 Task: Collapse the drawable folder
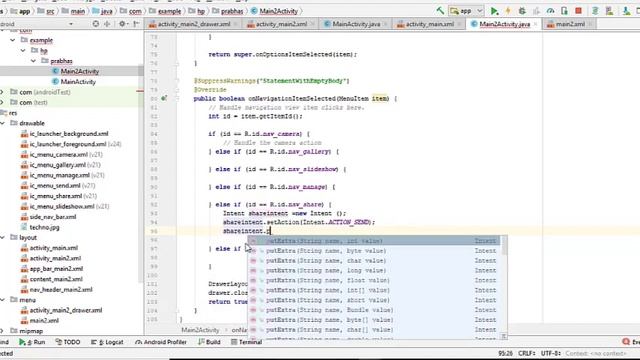(x=2, y=123)
